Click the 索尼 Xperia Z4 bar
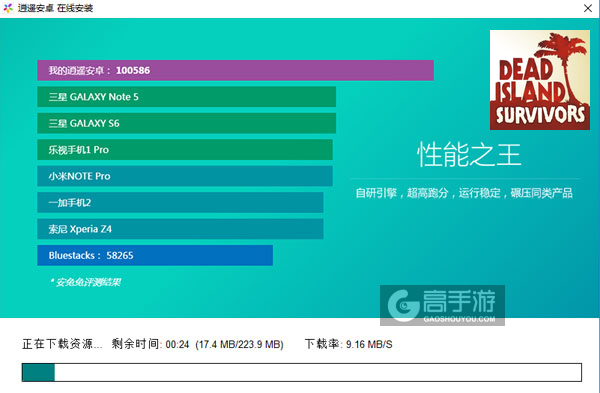Viewport: 600px width, 393px height. (x=180, y=229)
